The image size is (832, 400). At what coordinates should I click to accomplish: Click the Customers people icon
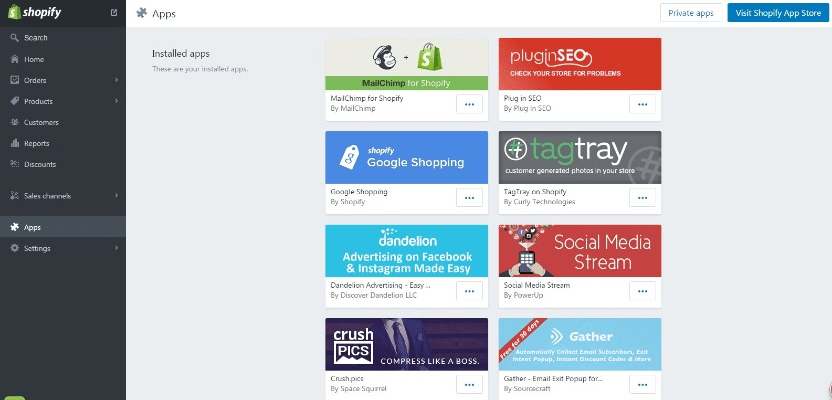(x=14, y=122)
